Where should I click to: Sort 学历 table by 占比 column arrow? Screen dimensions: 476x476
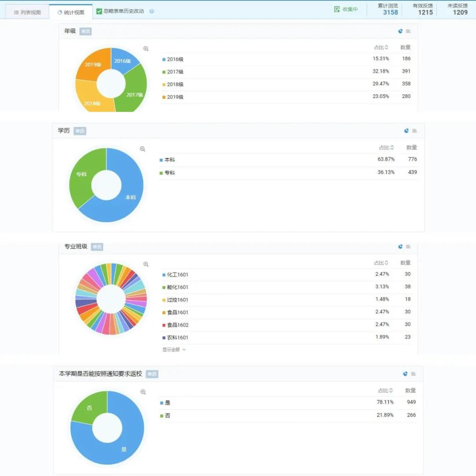coord(392,148)
